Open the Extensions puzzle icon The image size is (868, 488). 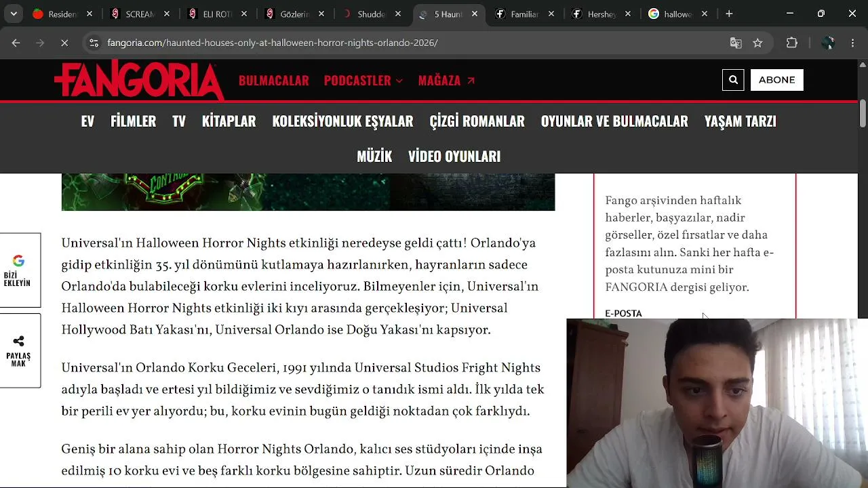coord(792,43)
